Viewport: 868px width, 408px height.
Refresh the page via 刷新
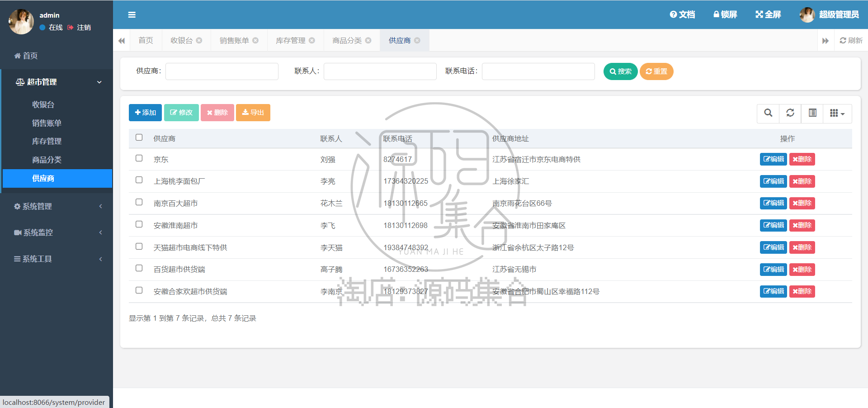click(x=851, y=41)
